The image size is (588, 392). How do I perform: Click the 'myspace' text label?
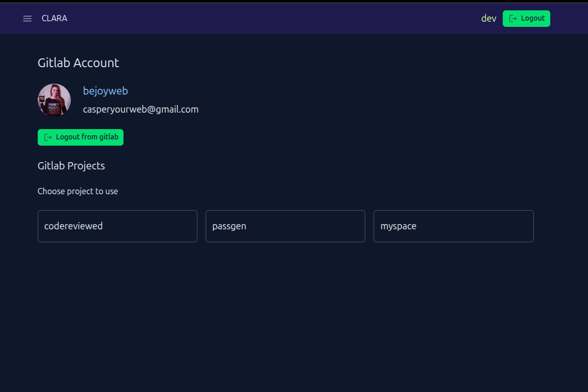tap(398, 226)
